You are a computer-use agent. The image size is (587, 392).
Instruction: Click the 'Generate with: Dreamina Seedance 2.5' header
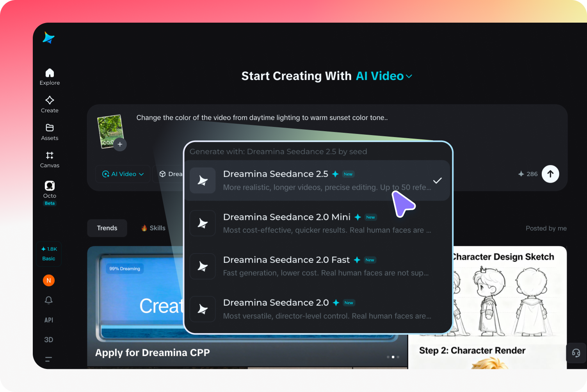coord(278,151)
